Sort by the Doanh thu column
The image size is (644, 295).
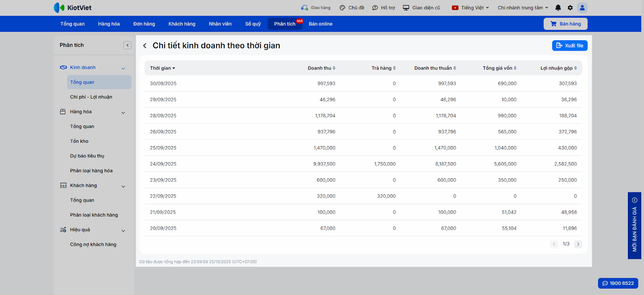322,68
